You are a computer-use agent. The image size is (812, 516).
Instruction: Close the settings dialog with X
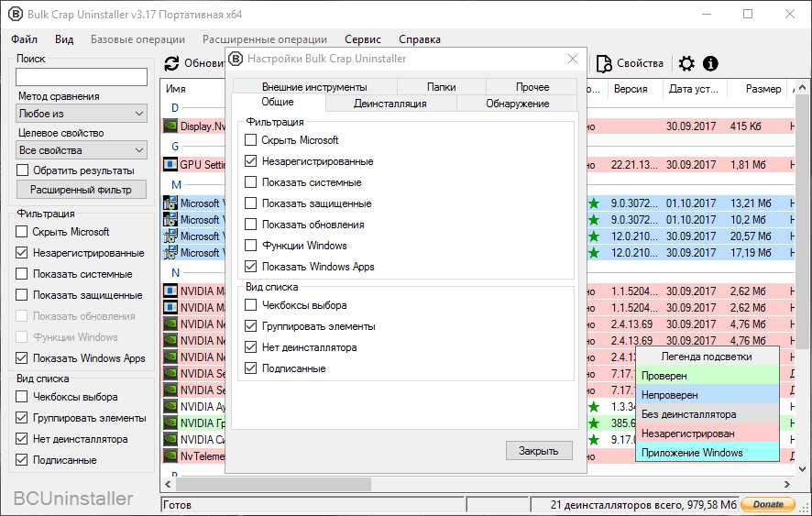pyautogui.click(x=573, y=59)
